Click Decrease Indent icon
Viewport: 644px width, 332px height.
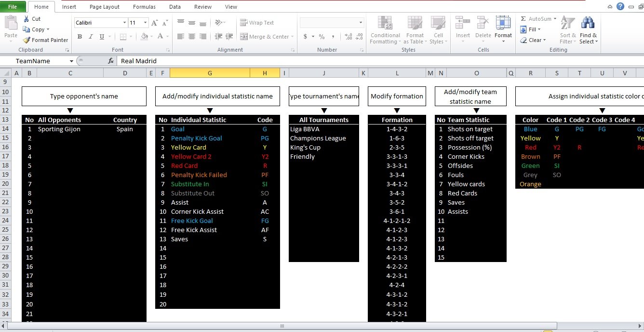pyautogui.click(x=218, y=37)
